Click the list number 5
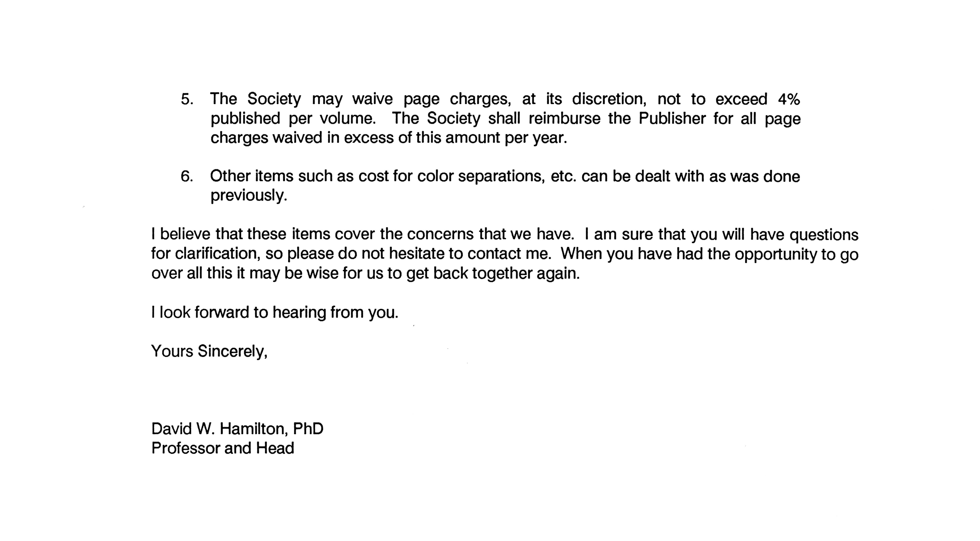The height and width of the screenshot is (541, 980). pyautogui.click(x=186, y=100)
